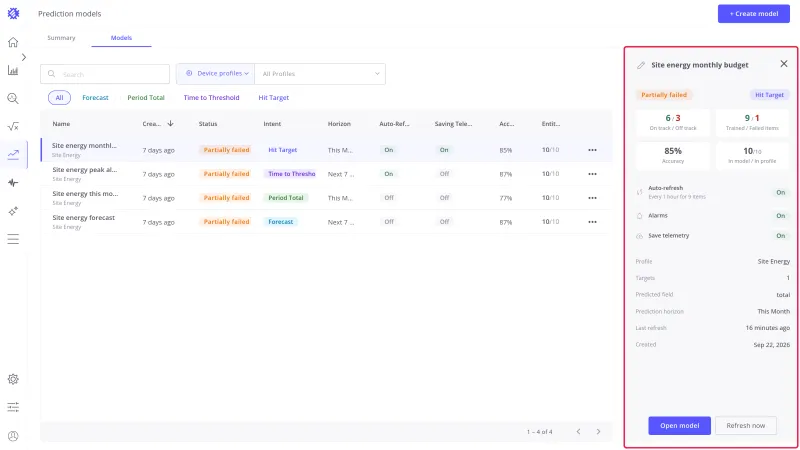Click the Save telemetry icon in panel
Screen dimensions: 800x450
639,236
